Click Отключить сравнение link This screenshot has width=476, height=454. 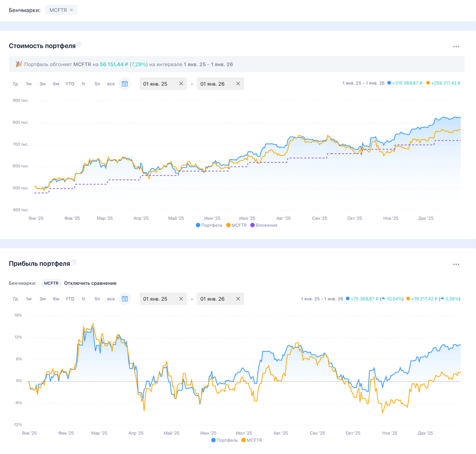point(90,283)
